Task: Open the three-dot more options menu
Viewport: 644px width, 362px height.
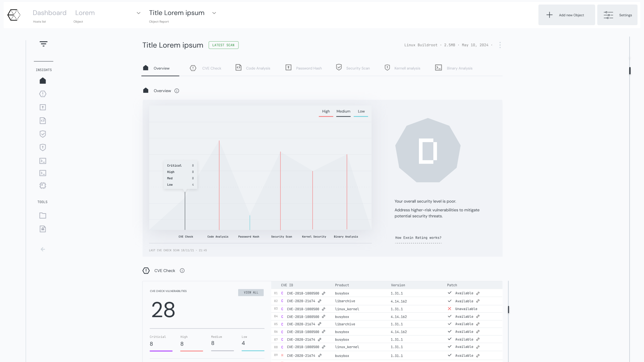Action: [x=500, y=45]
